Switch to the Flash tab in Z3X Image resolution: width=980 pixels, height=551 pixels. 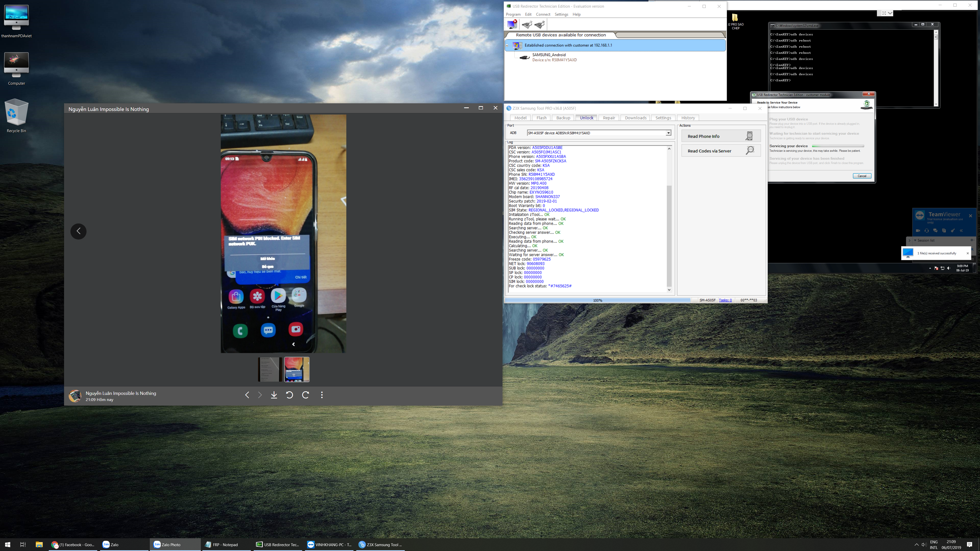point(541,118)
